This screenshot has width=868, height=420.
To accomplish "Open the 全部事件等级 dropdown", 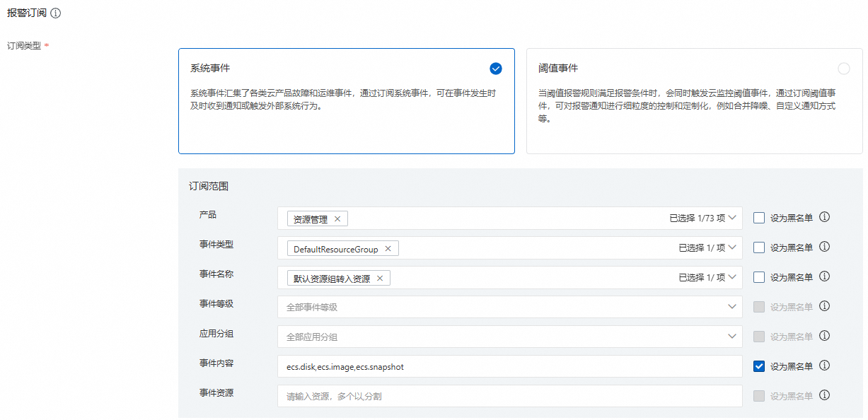I will point(510,307).
